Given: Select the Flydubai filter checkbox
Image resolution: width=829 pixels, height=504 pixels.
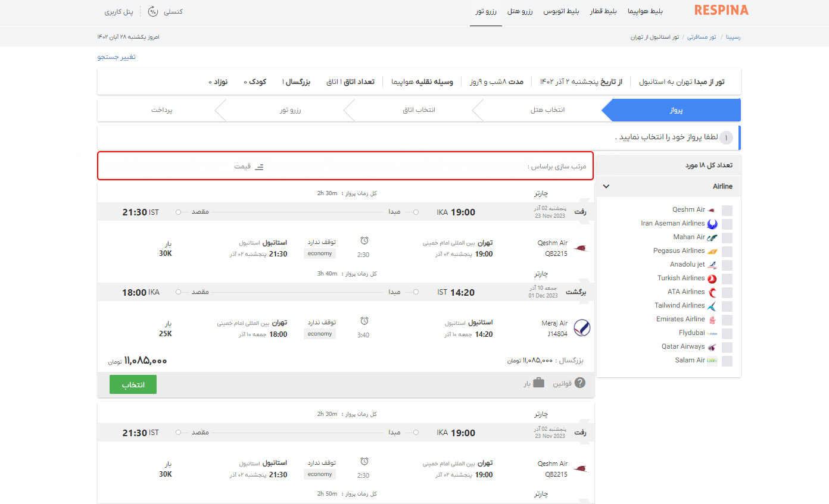Looking at the screenshot, I should [x=727, y=334].
